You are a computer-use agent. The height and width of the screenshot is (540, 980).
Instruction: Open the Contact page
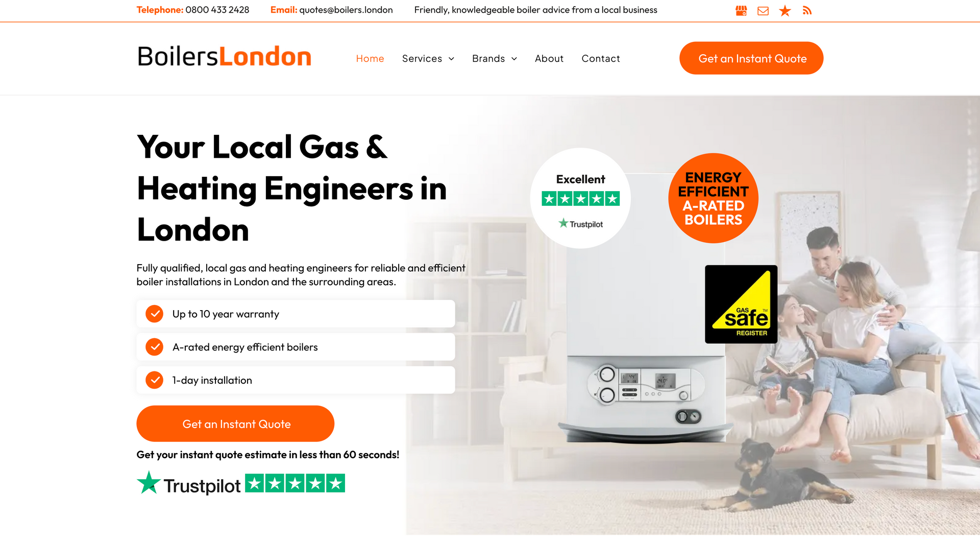600,59
